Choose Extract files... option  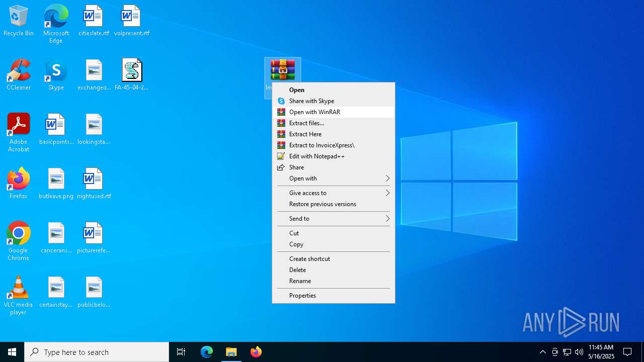pos(334,123)
